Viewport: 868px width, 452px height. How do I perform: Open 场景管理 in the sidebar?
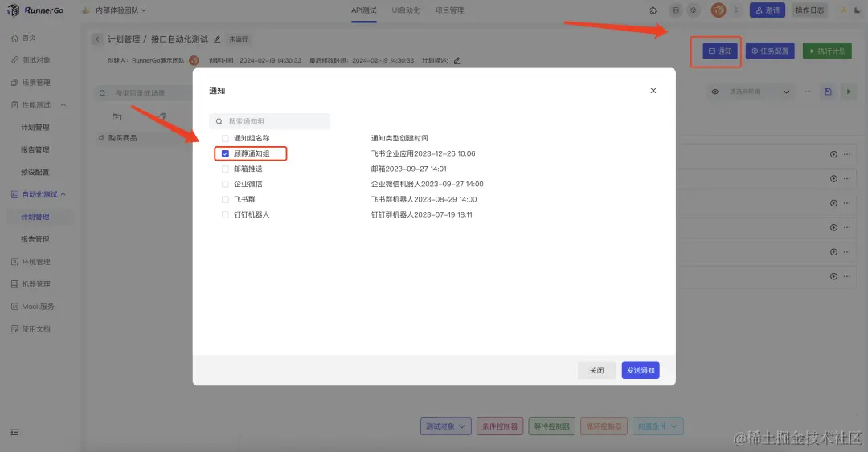[36, 83]
